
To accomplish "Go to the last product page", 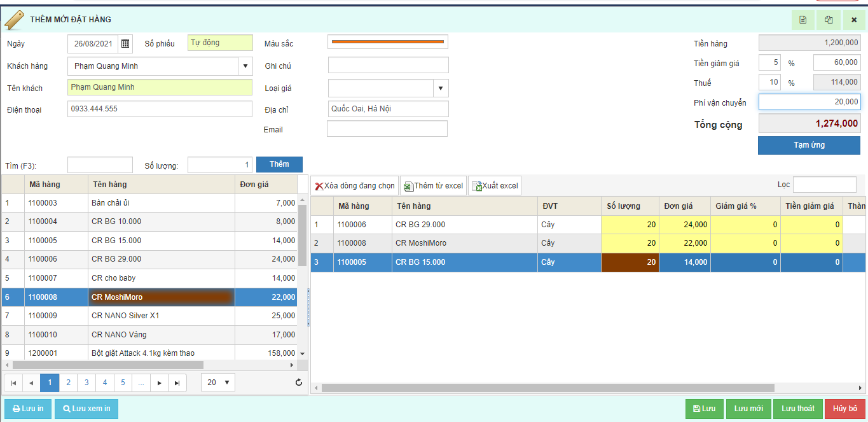I will point(177,383).
